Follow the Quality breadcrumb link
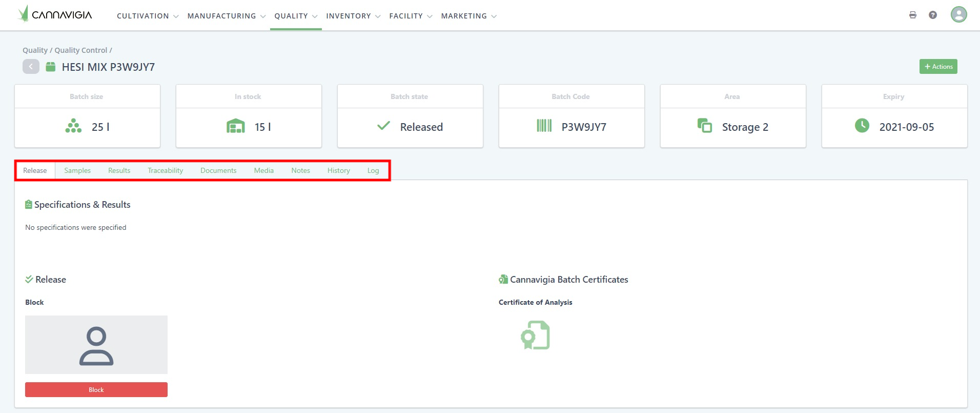Screen dimensions: 980x413 coord(35,50)
